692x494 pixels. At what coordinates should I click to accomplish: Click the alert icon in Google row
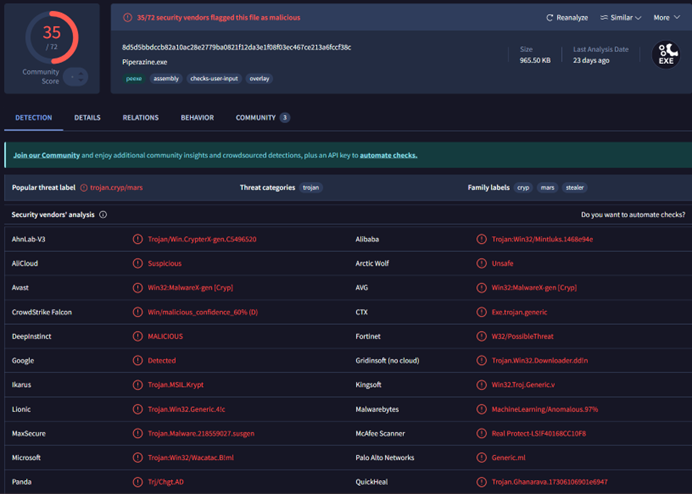pyautogui.click(x=138, y=361)
